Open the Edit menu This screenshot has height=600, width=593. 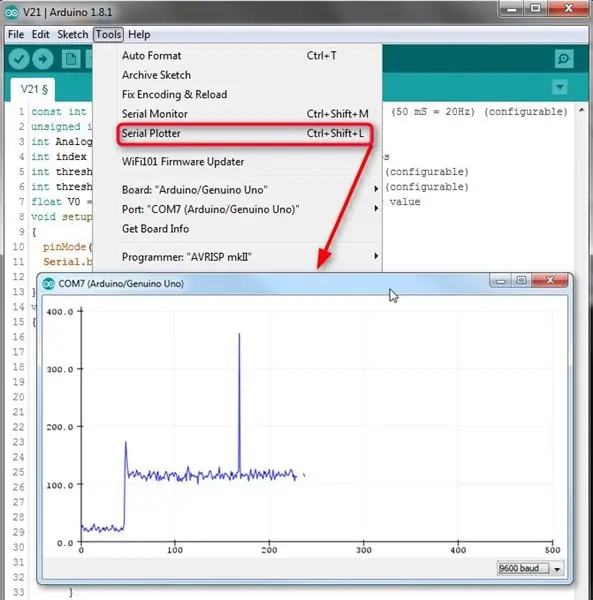click(41, 34)
